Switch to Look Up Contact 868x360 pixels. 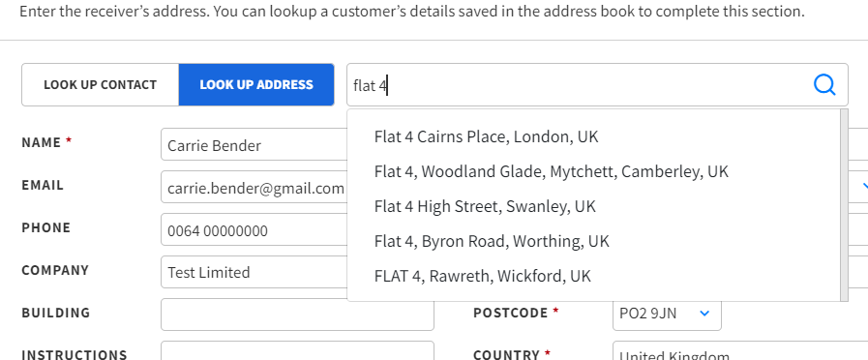tap(101, 85)
